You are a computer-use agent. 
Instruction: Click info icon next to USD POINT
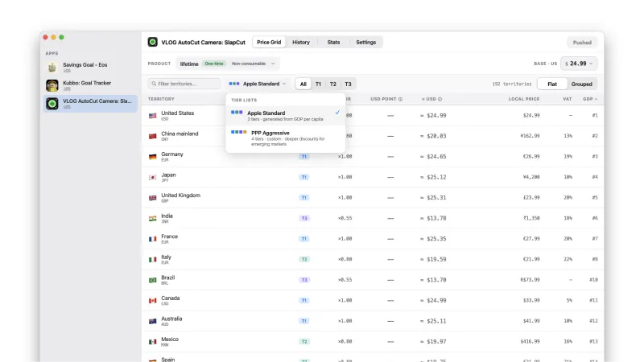pyautogui.click(x=400, y=99)
